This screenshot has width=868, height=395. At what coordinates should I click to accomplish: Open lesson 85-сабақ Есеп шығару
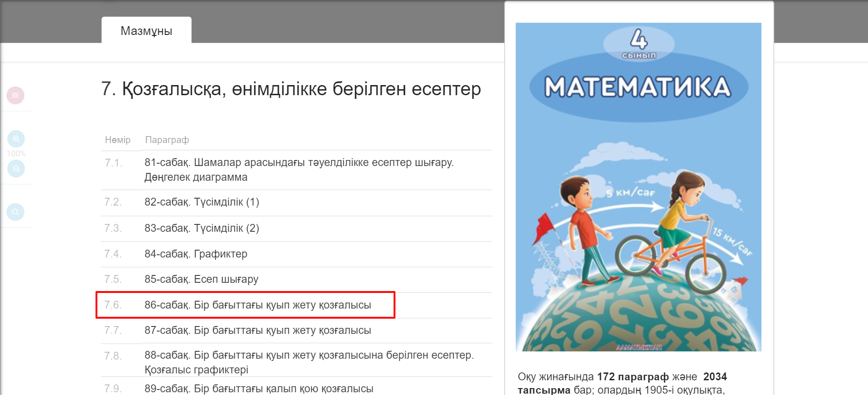(201, 279)
